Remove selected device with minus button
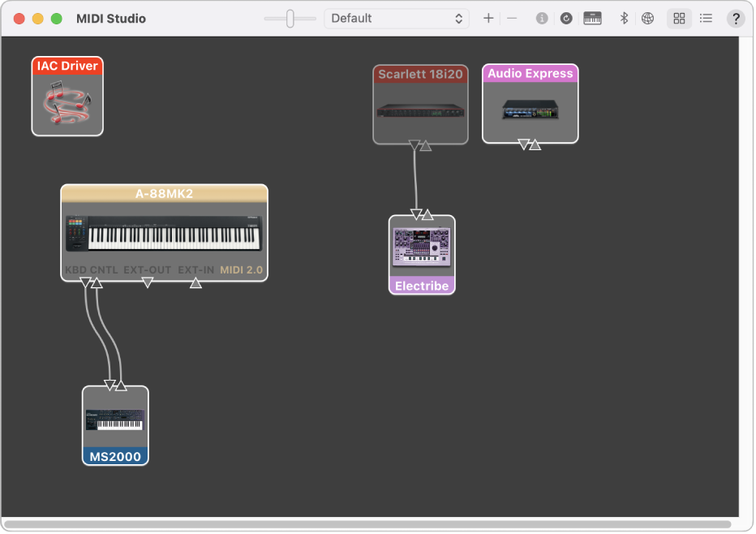Screen dimensions: 756x534 (512, 17)
